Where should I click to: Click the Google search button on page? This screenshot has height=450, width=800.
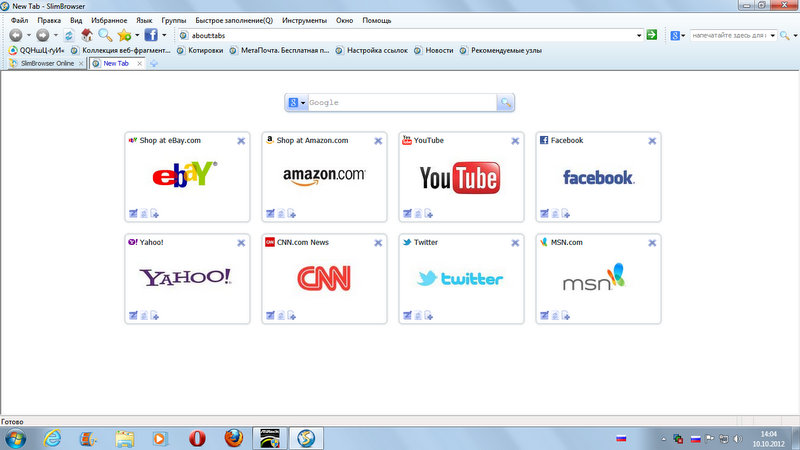point(505,103)
